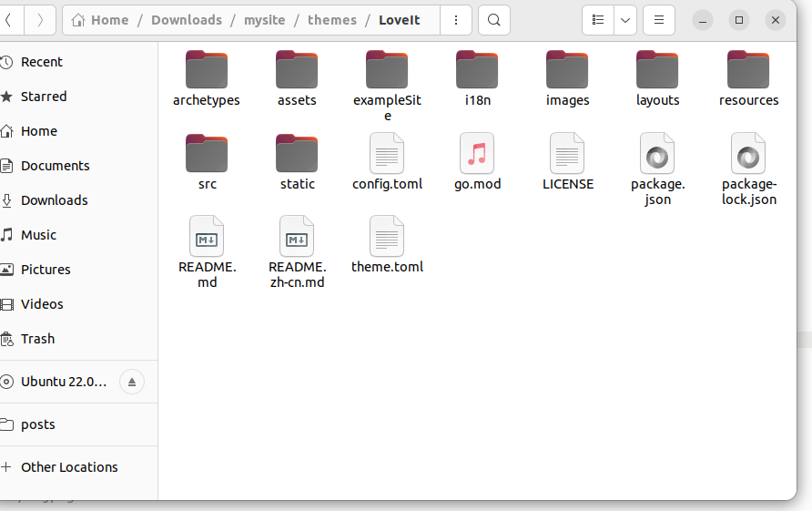Go to Videos in the sidebar
This screenshot has height=511, width=812.
tap(77, 304)
